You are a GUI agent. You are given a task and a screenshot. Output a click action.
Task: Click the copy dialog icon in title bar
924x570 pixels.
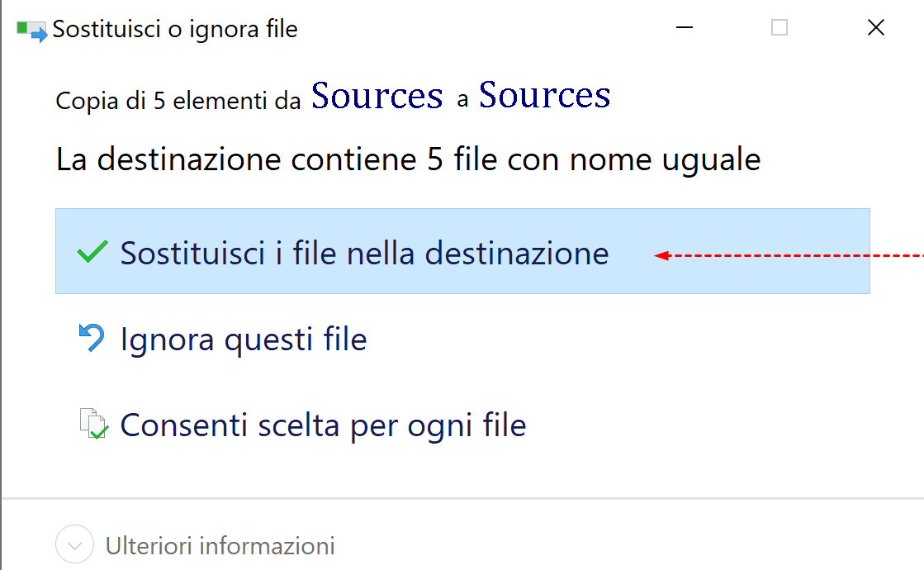tap(31, 31)
